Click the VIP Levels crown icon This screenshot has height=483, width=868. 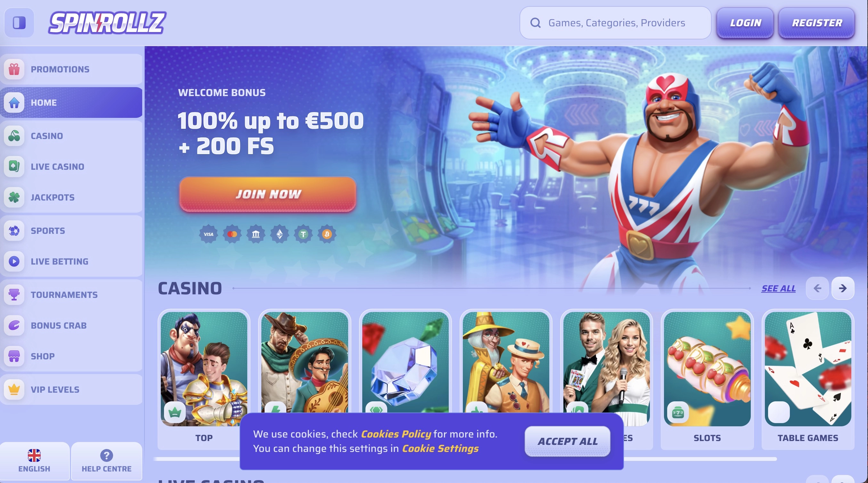pyautogui.click(x=14, y=389)
